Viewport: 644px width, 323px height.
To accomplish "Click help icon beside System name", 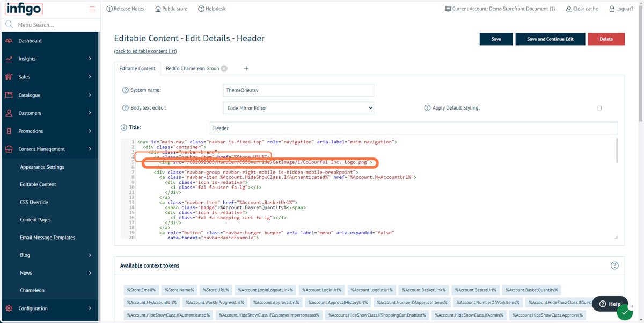I will pyautogui.click(x=126, y=90).
